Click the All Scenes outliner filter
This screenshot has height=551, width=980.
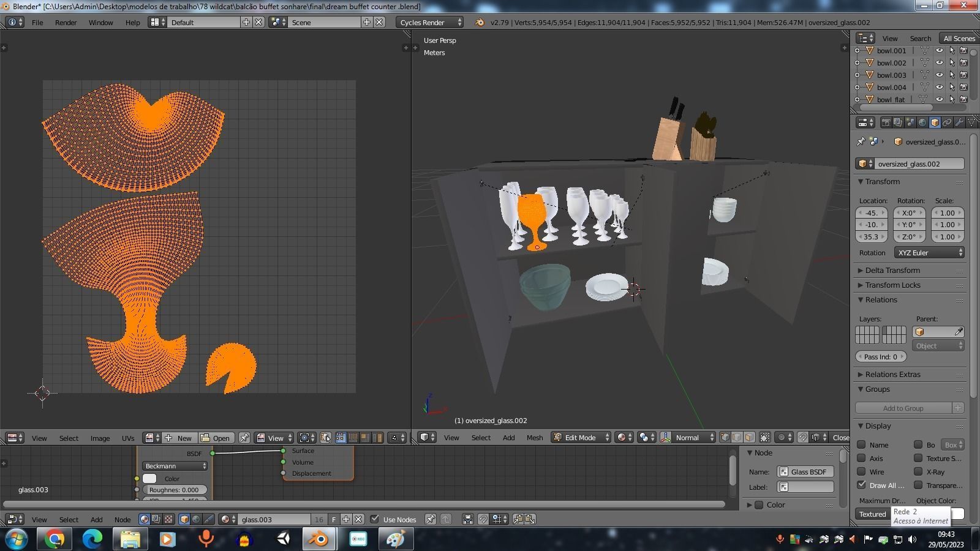click(959, 38)
